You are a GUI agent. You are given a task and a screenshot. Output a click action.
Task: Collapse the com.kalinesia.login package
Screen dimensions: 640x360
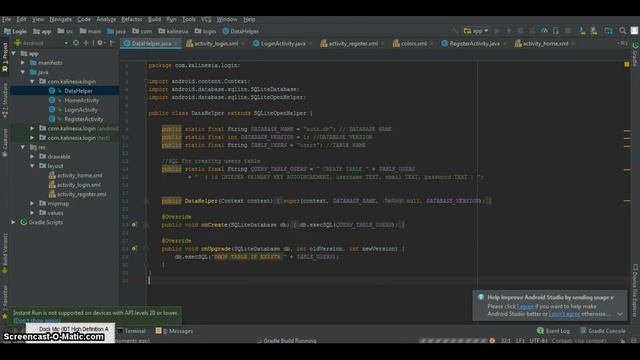click(x=32, y=82)
